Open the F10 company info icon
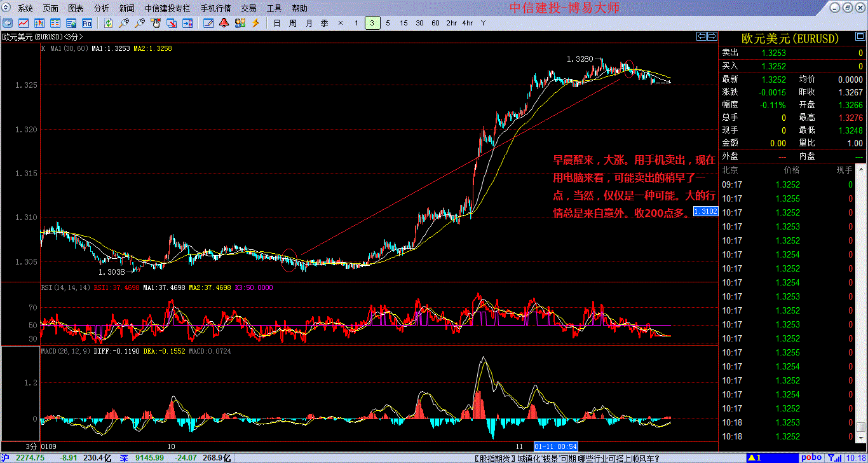Image resolution: width=868 pixels, height=463 pixels. tap(87, 23)
